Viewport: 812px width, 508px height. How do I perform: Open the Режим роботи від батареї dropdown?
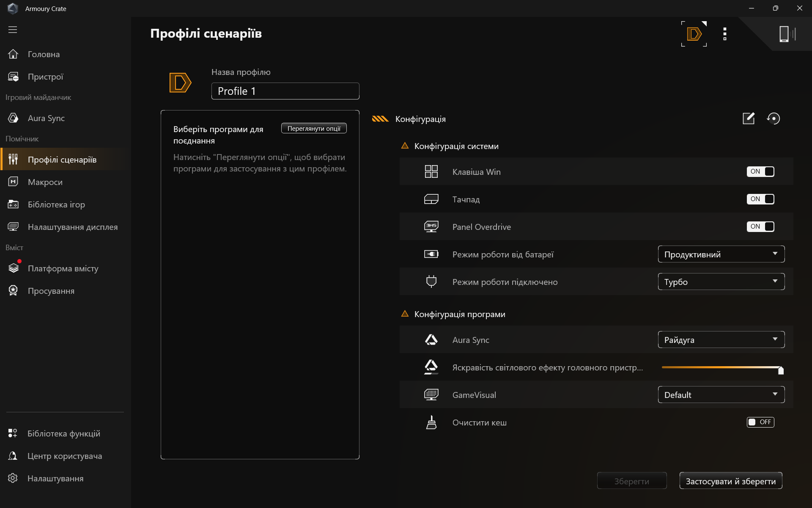tap(721, 254)
